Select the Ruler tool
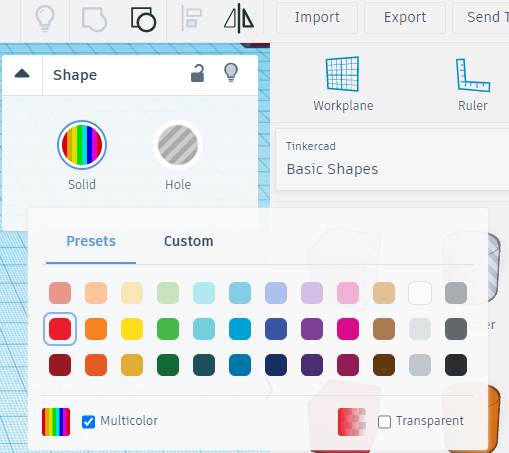Viewport: 509px width, 453px height. coord(473,84)
